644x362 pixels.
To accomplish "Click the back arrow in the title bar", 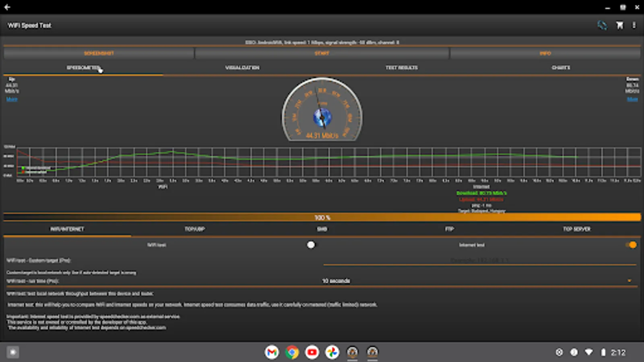I will (7, 7).
